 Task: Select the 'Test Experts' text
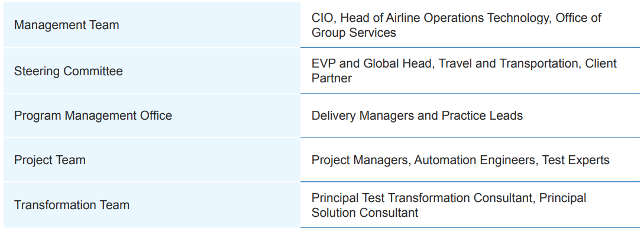point(576,160)
